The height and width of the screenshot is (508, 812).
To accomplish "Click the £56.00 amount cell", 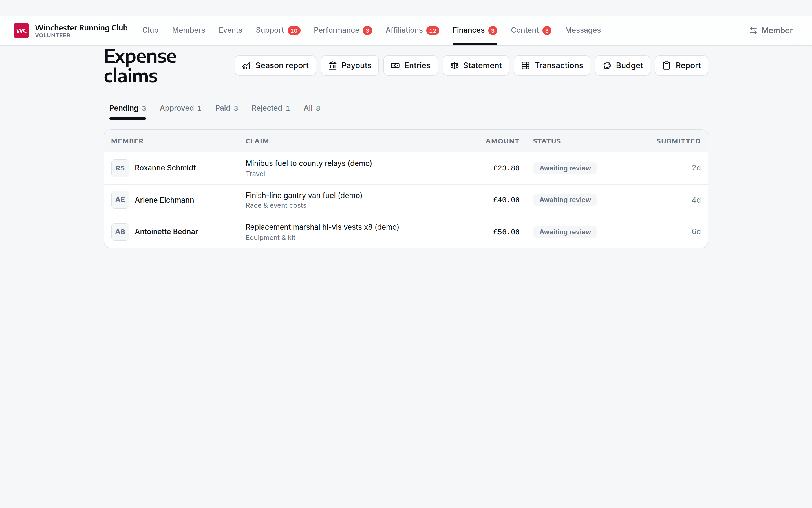I will click(506, 232).
